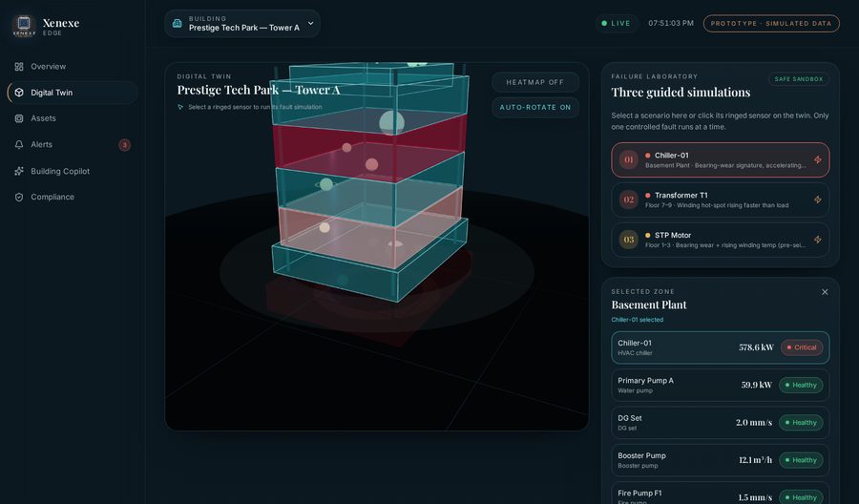Open Building Copilot
Viewport: 859px width, 504px height.
tap(73, 171)
